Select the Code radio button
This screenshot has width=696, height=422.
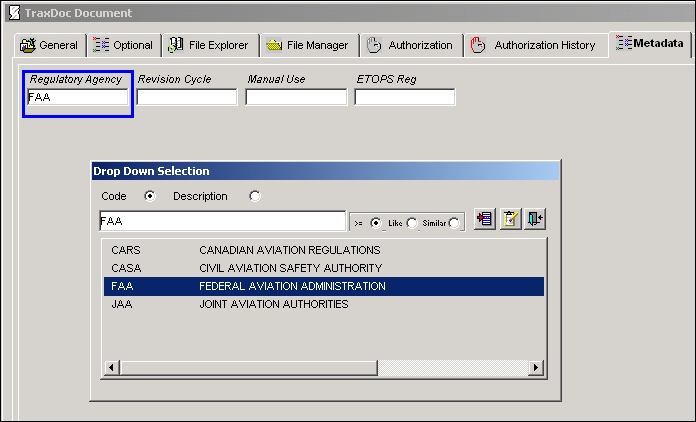click(150, 196)
